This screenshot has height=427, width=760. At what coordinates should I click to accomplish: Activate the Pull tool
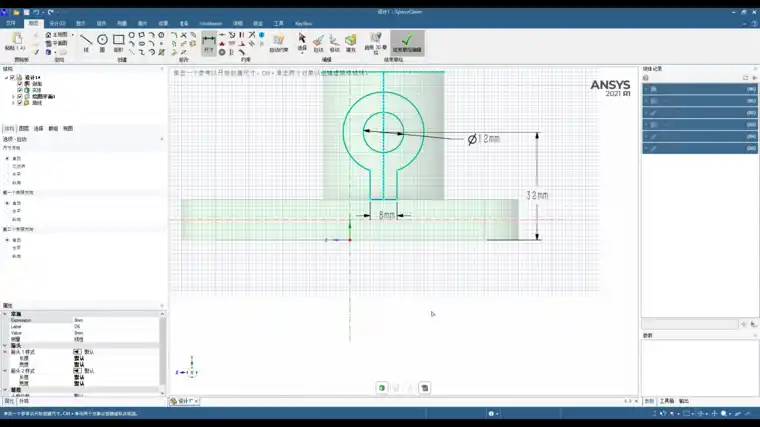click(x=318, y=42)
